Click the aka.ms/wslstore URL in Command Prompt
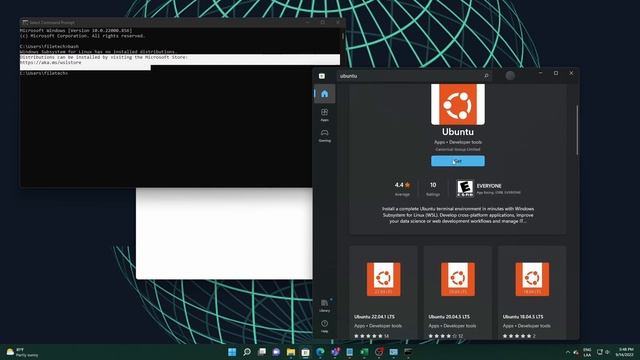The image size is (640, 360). click(x=51, y=62)
